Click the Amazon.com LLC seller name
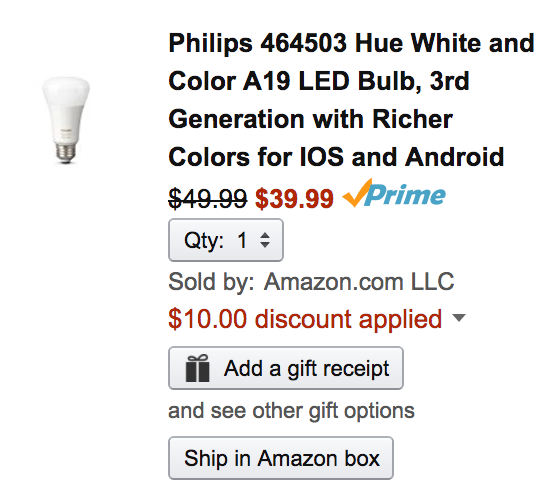Viewport: 546px width, 498px height. click(x=359, y=281)
